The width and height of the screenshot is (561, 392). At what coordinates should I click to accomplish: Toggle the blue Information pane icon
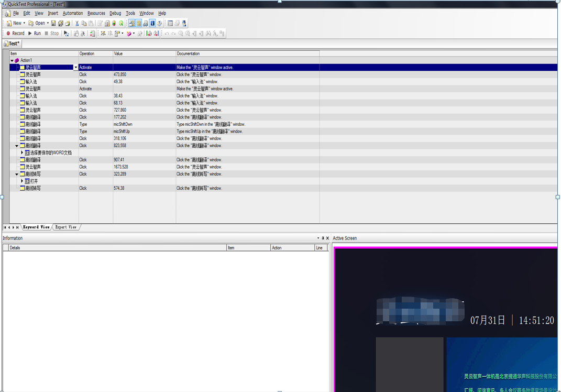point(152,23)
